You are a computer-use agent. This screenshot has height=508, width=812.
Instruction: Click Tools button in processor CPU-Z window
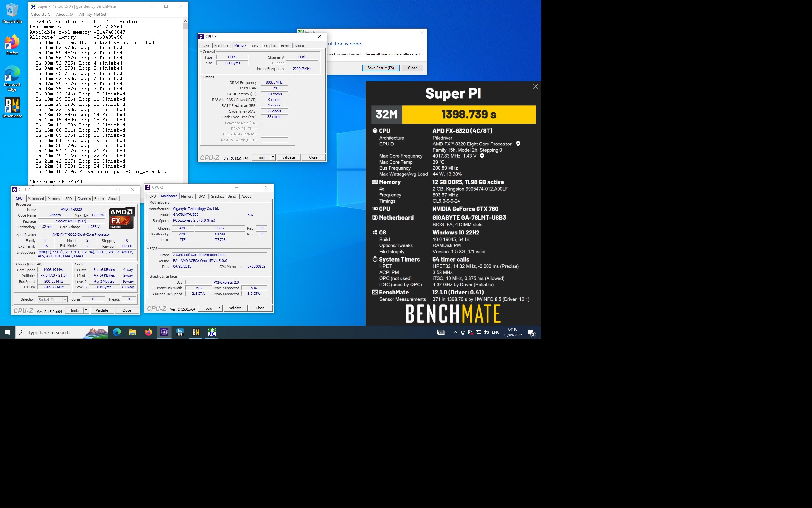point(74,310)
